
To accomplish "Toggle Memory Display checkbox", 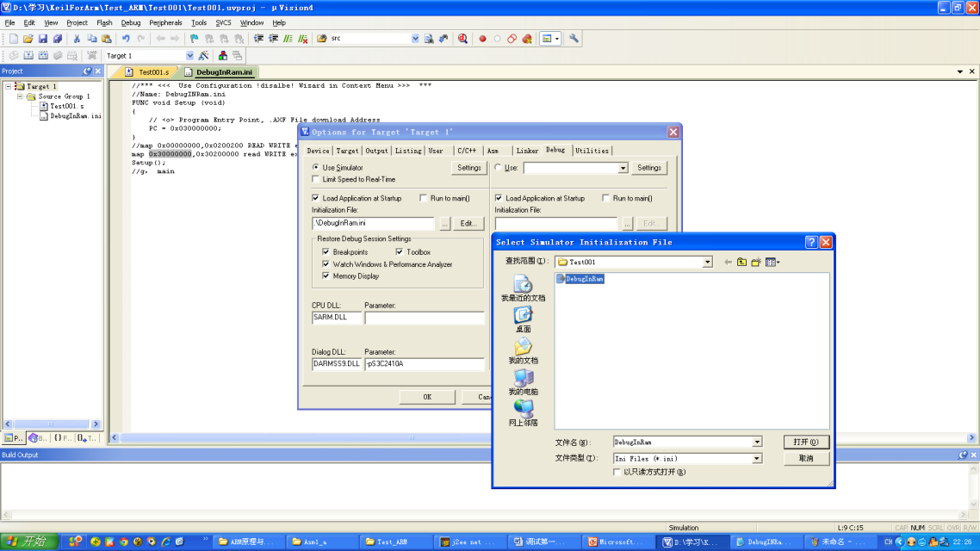I will [x=326, y=275].
